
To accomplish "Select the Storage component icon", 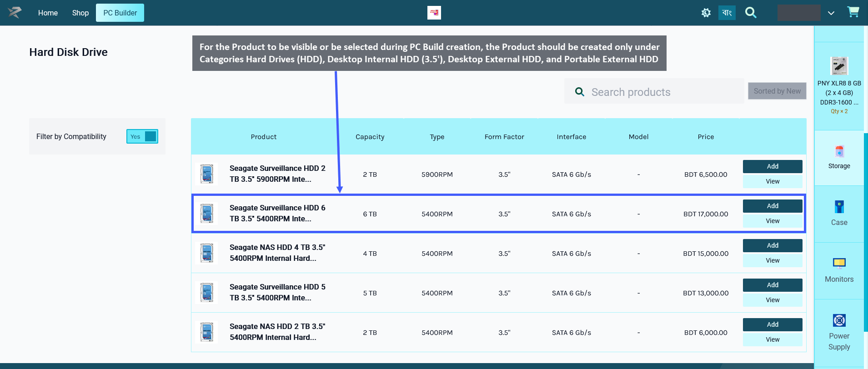I will (x=839, y=151).
